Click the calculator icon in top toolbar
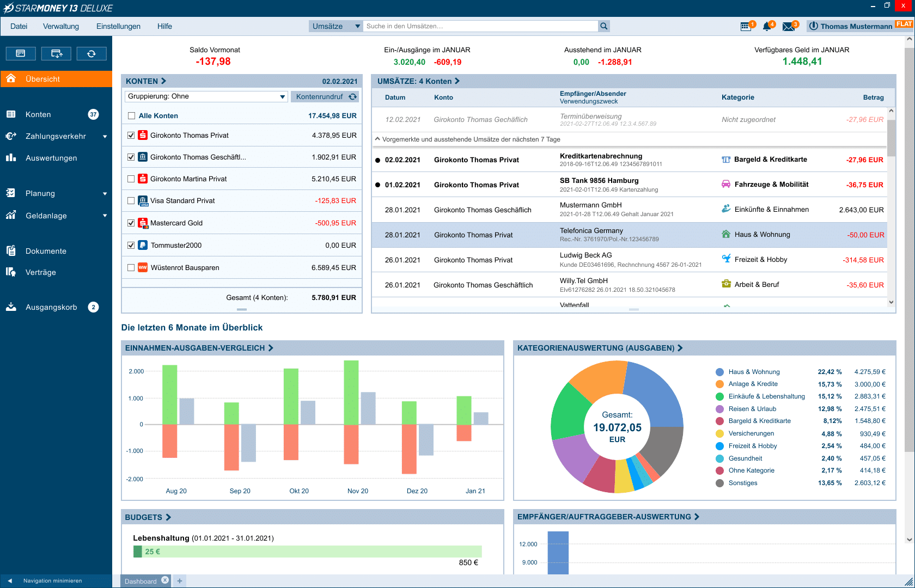 [746, 26]
